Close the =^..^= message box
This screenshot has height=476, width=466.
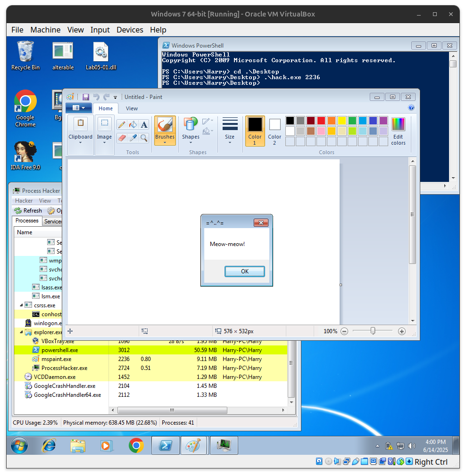[x=261, y=223]
